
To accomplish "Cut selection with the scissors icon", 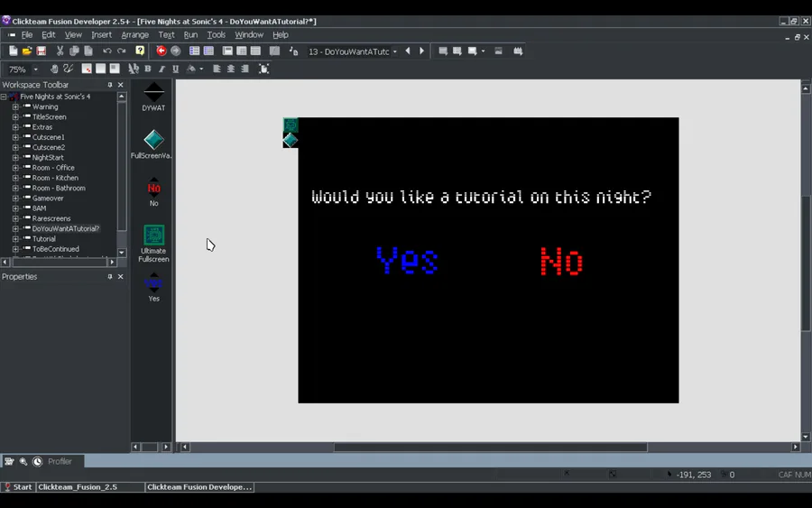I will pos(60,51).
